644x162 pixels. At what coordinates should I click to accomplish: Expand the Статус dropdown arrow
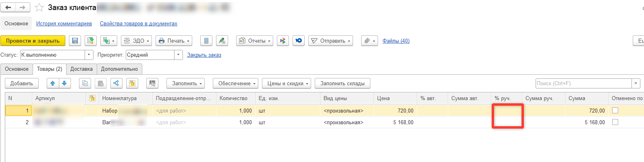point(89,55)
